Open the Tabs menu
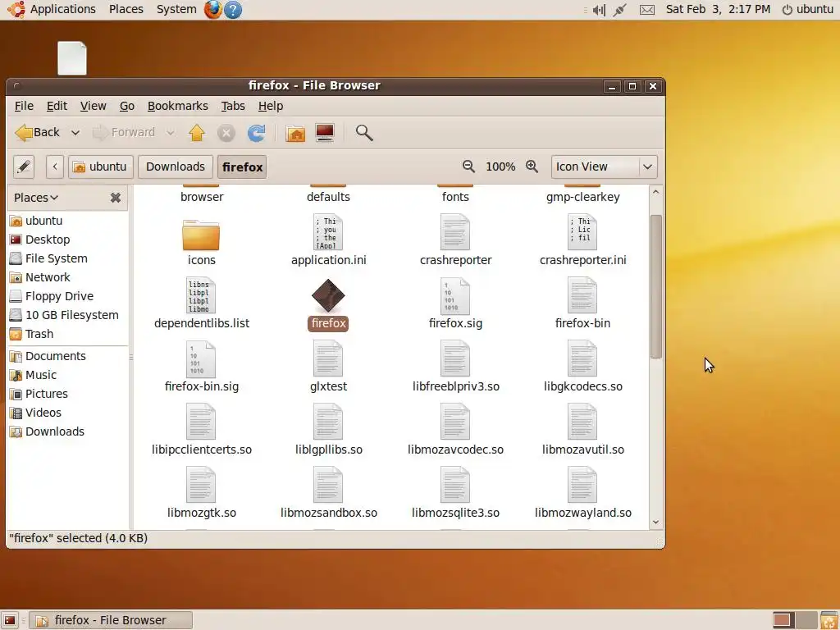The image size is (840, 630). (233, 106)
